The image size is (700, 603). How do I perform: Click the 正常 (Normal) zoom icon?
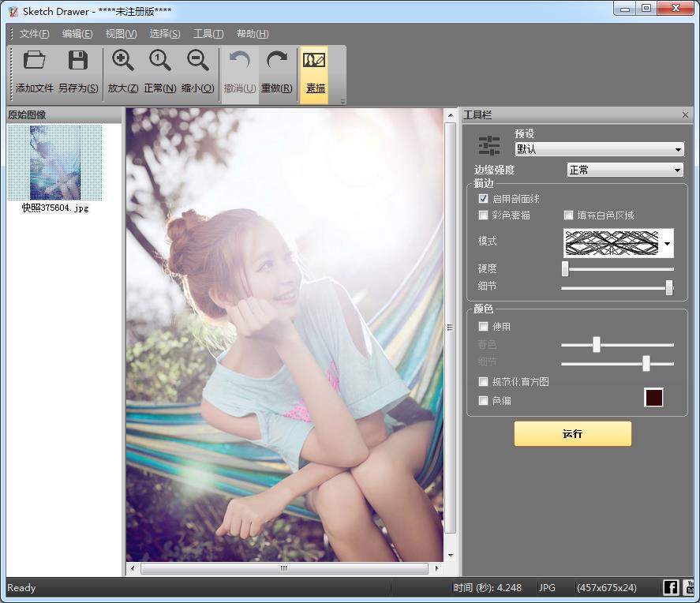click(159, 61)
